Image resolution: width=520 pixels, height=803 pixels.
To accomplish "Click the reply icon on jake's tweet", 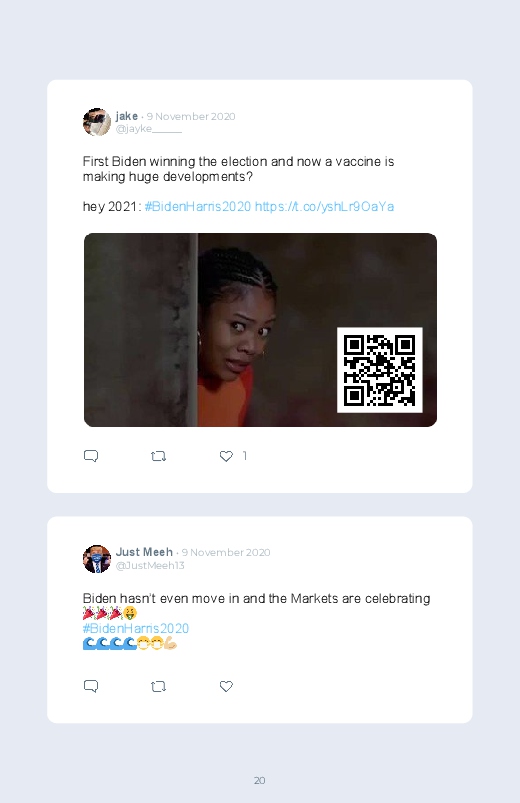I will pyautogui.click(x=91, y=456).
